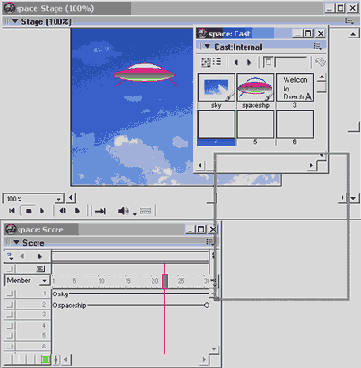The image size is (361, 368).
Task: Collapse the Cast:Internal panel
Action: (207, 46)
